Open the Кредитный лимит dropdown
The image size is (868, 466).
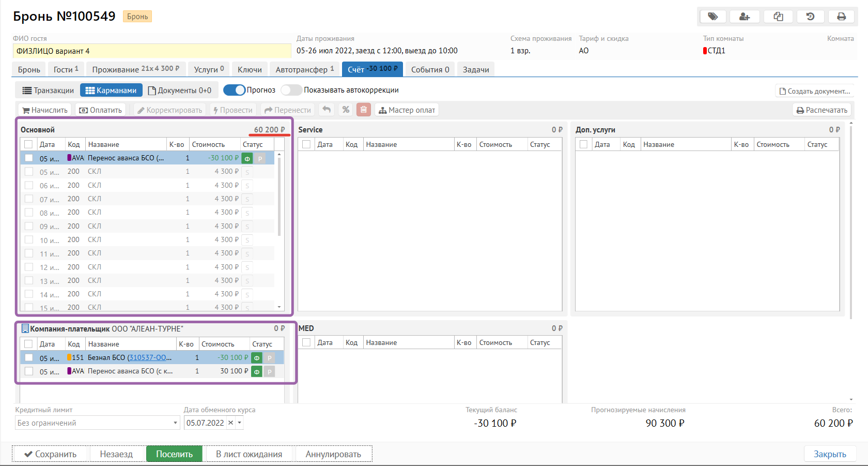175,423
